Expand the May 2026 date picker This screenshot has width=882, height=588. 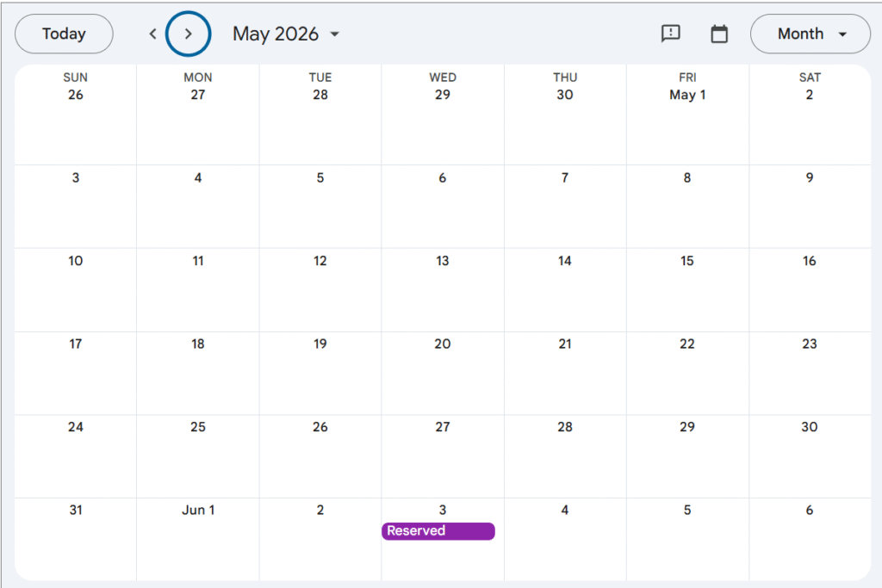(x=286, y=34)
